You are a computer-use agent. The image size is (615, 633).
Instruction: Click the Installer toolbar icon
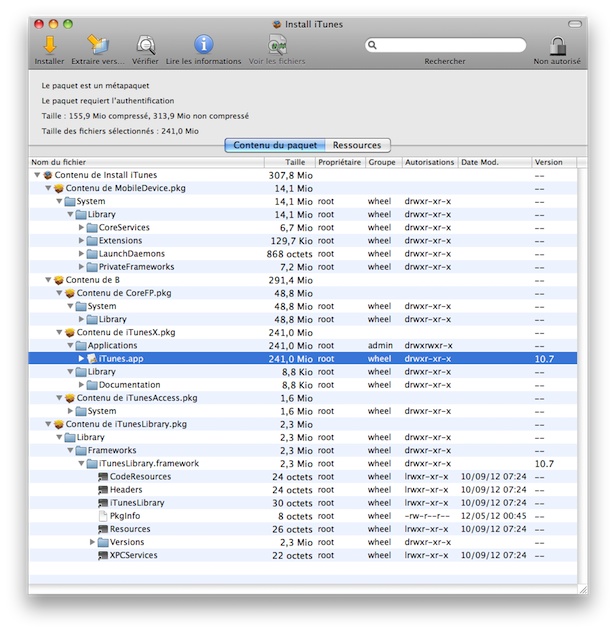click(49, 45)
